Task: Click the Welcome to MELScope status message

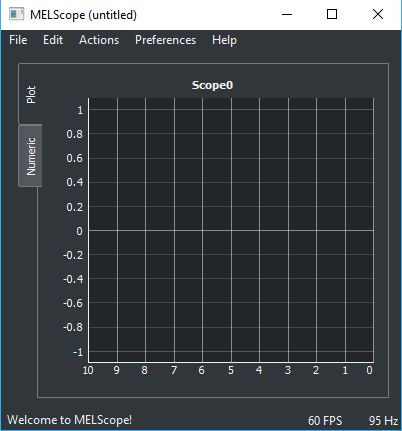Action: [x=69, y=420]
